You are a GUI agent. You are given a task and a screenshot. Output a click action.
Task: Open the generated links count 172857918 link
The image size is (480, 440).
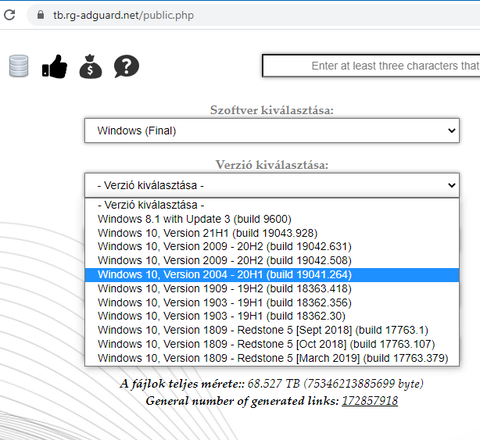pyautogui.click(x=370, y=401)
